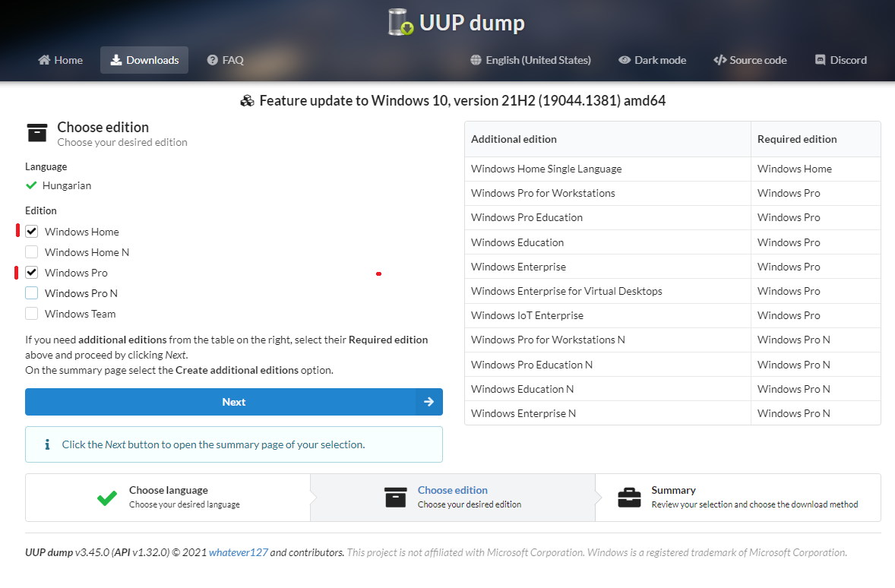Click the globe language icon

[476, 60]
